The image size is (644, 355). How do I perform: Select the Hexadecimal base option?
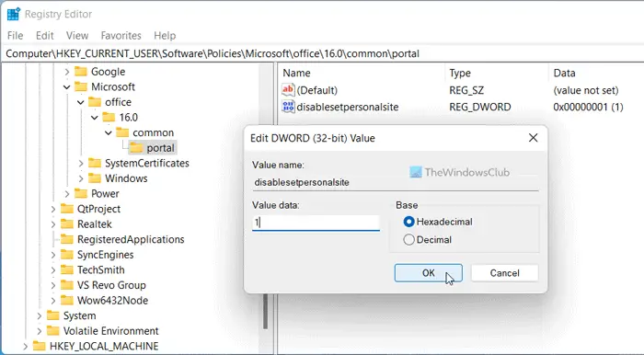pos(438,222)
